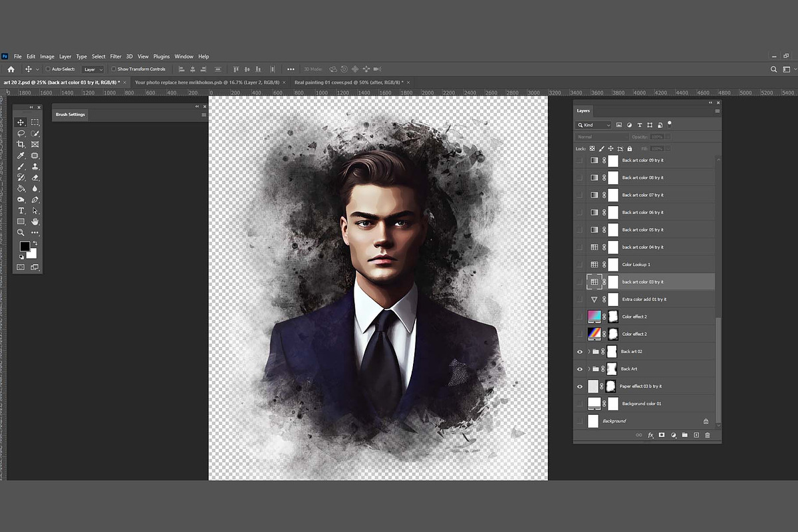Open the Brush Settings panel tab
Screen dimensions: 798x532
click(70, 114)
